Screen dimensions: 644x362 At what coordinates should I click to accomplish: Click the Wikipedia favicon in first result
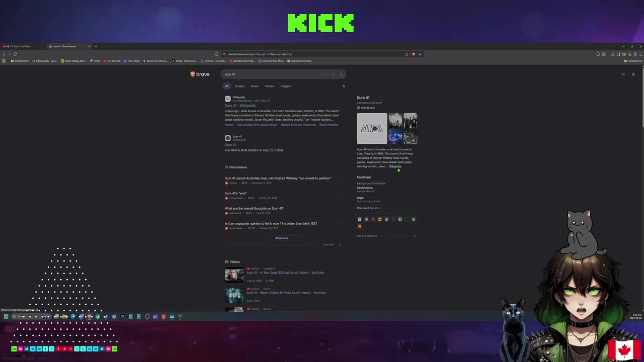(x=227, y=99)
